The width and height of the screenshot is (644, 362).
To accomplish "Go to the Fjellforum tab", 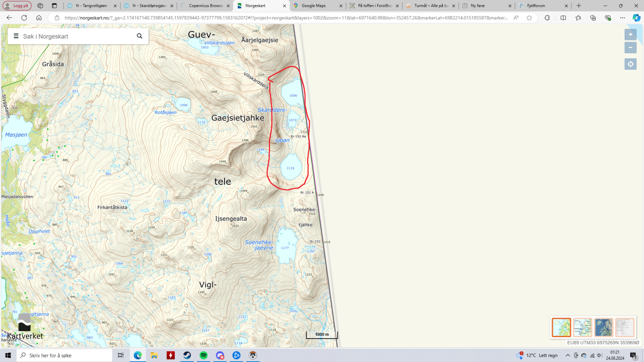I will [539, 6].
